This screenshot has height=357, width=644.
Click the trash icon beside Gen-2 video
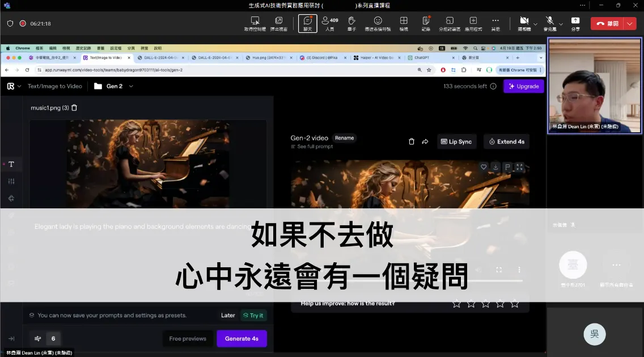(411, 141)
